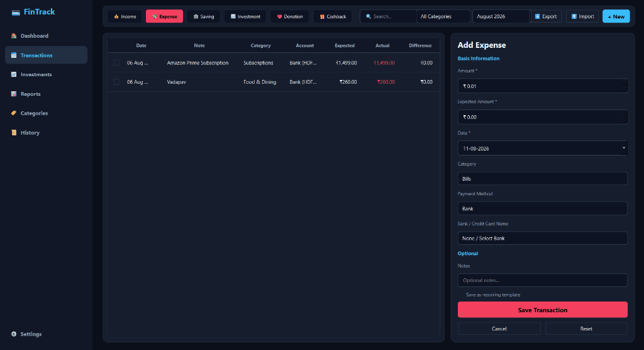Select the Vadapav row checkbox
The height and width of the screenshot is (350, 644).
pos(117,82)
